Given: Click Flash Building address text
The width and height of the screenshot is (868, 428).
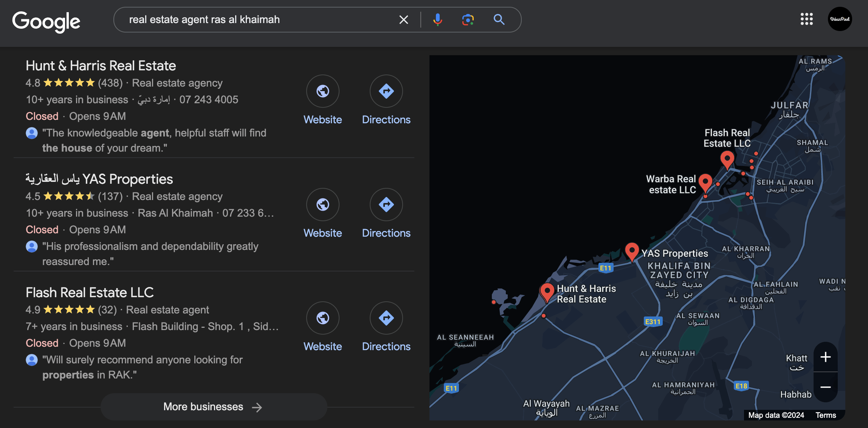Looking at the screenshot, I should pos(205,327).
